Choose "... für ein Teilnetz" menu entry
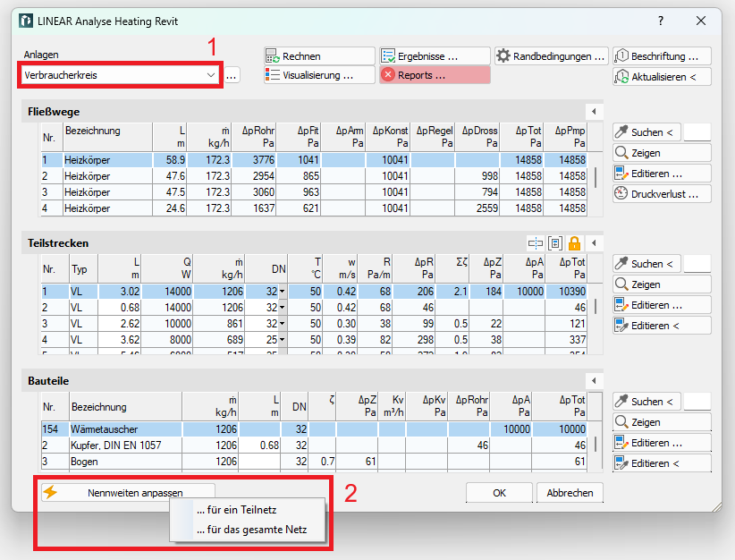The width and height of the screenshot is (735, 560). tap(235, 511)
